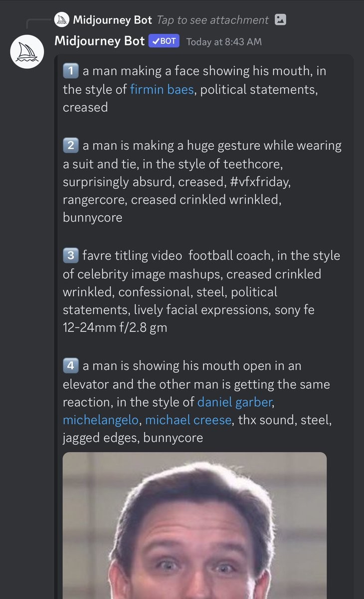Tap the "favre titling video football coach" prompt text

(x=201, y=292)
